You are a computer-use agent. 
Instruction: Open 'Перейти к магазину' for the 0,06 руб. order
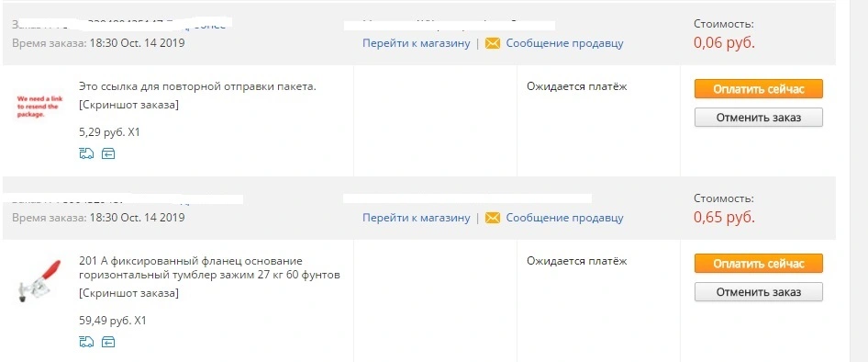click(417, 43)
